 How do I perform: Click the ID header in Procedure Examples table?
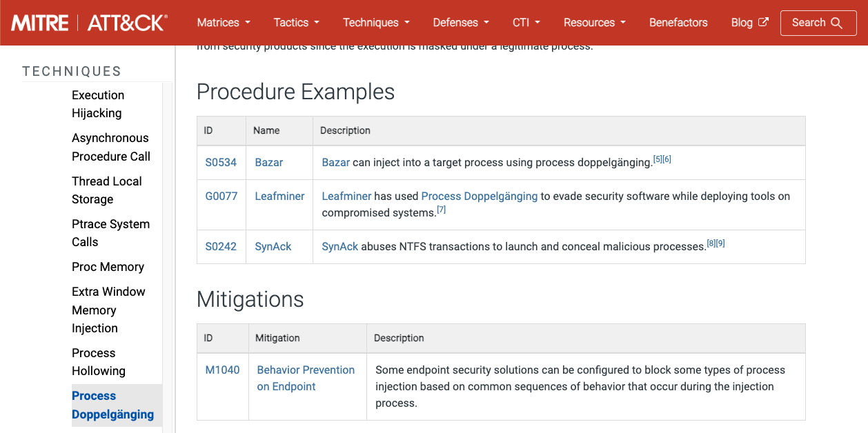click(208, 130)
